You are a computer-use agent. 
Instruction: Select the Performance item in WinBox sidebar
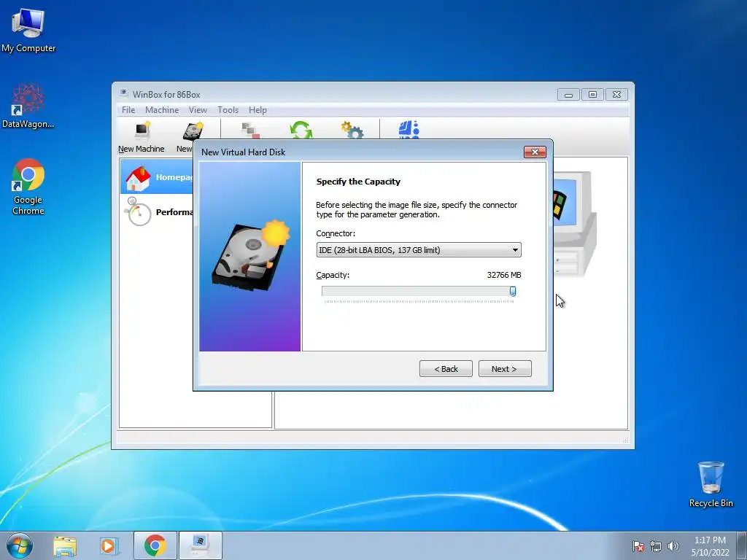pyautogui.click(x=158, y=212)
